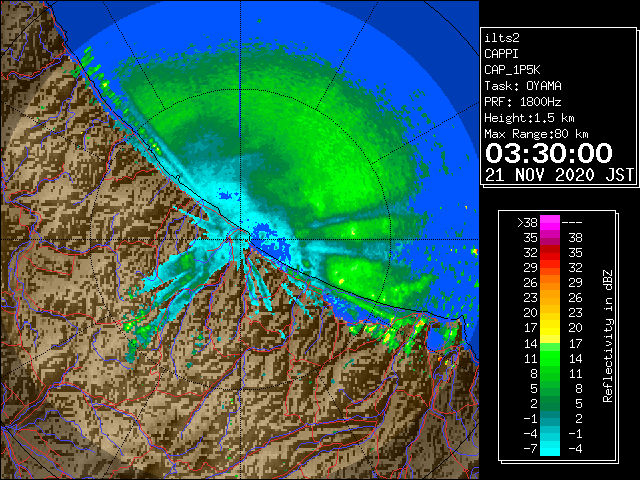
Task: Click the "Max Range:80 km" line
Action: (x=536, y=134)
